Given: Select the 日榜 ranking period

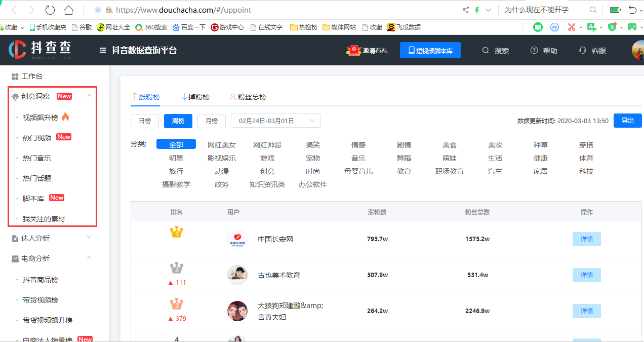Looking at the screenshot, I should point(145,121).
